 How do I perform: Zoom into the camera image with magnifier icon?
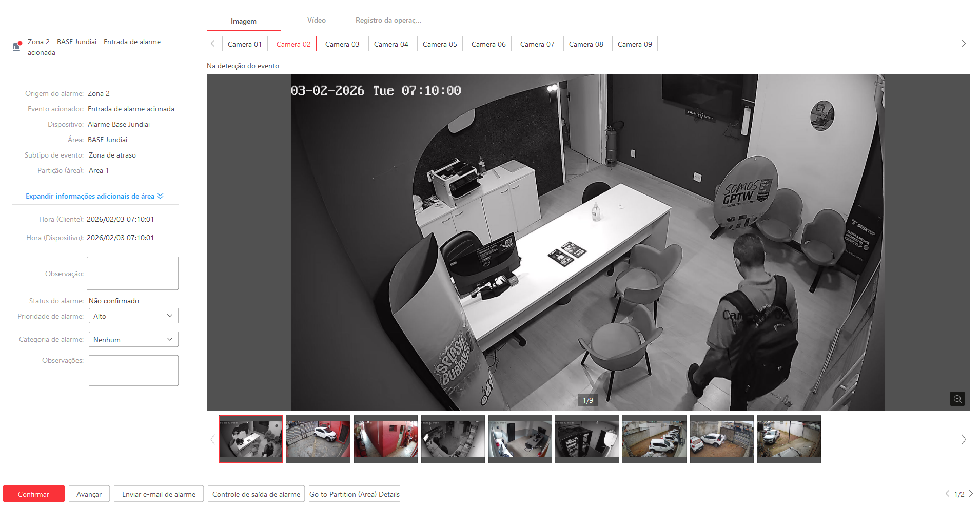tap(957, 399)
